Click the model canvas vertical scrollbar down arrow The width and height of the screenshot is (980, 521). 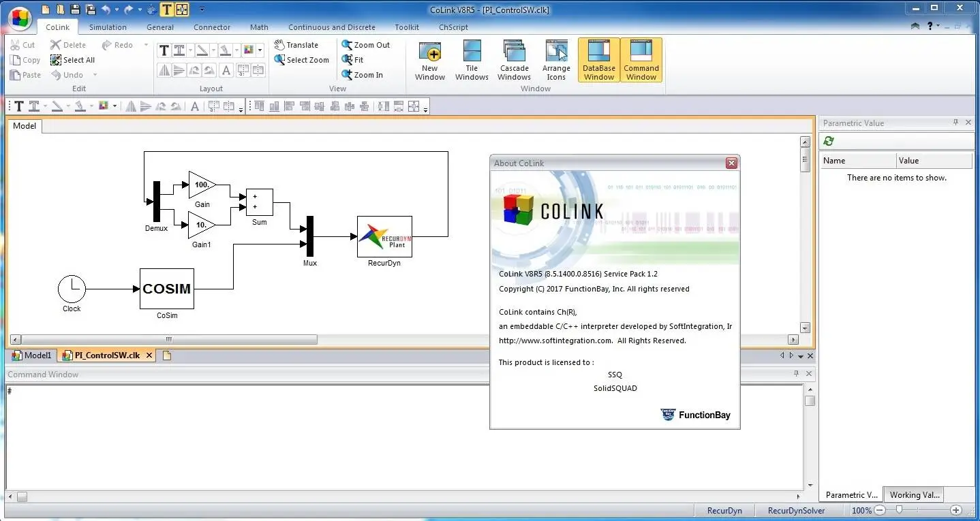[x=806, y=328]
